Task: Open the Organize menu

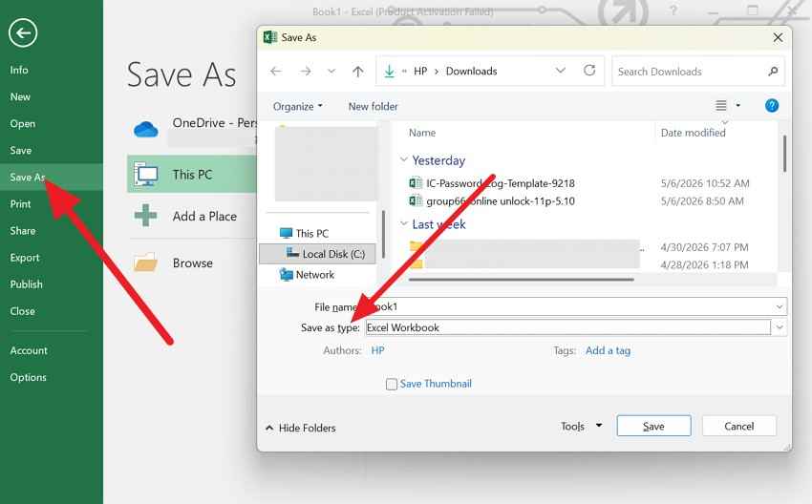Action: tap(298, 106)
